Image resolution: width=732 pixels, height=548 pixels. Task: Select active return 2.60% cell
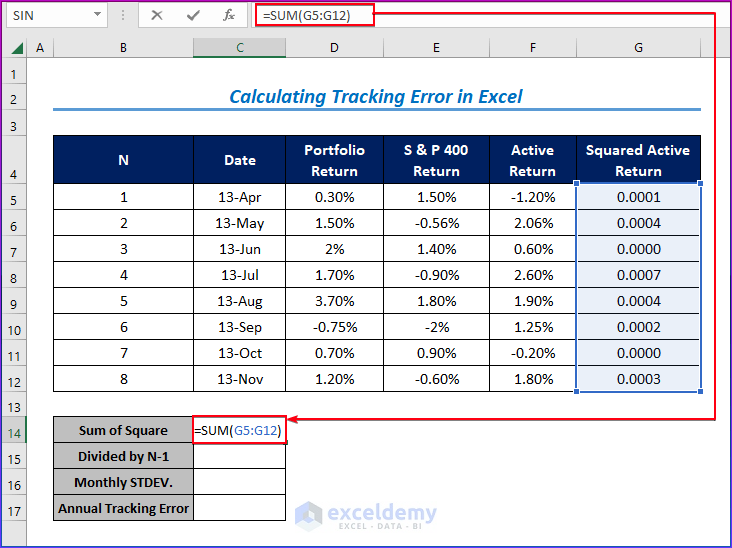(533, 275)
